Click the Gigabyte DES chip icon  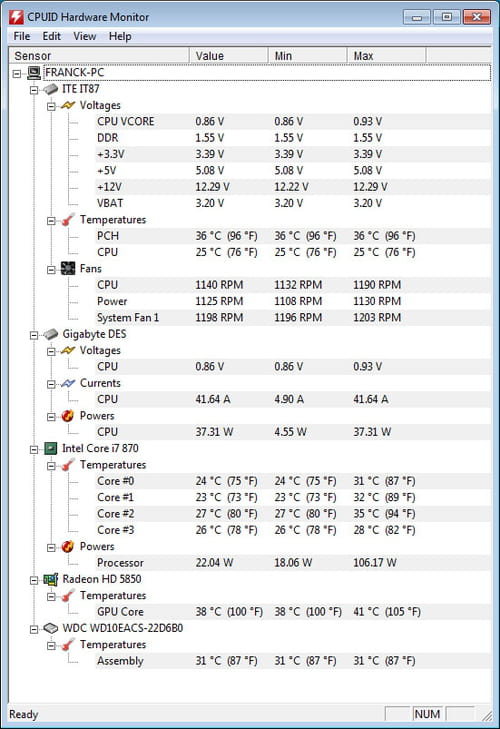pyautogui.click(x=51, y=334)
